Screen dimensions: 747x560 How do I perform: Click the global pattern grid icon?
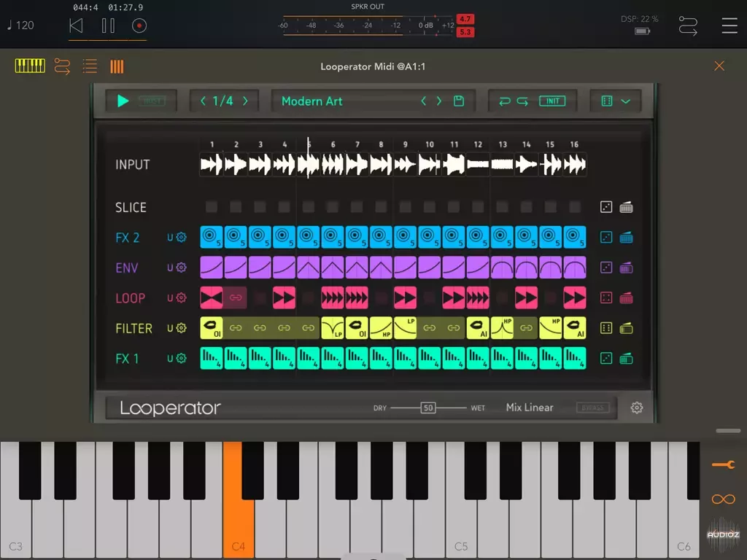tap(606, 101)
